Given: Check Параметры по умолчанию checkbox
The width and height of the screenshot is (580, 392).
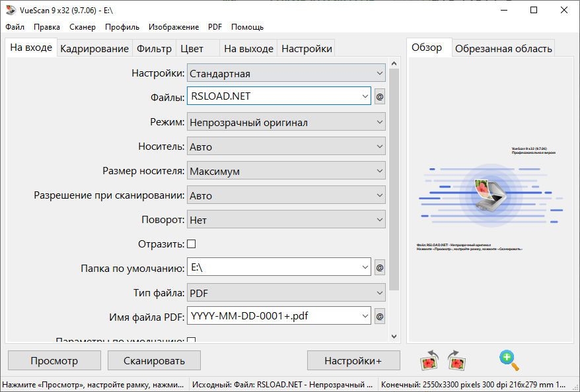Looking at the screenshot, I should pos(190,340).
